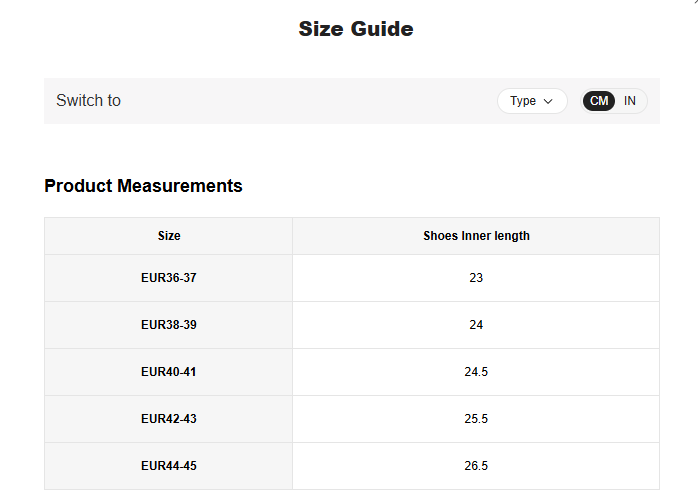Click the inner length value 23
The image size is (698, 492).
(476, 278)
